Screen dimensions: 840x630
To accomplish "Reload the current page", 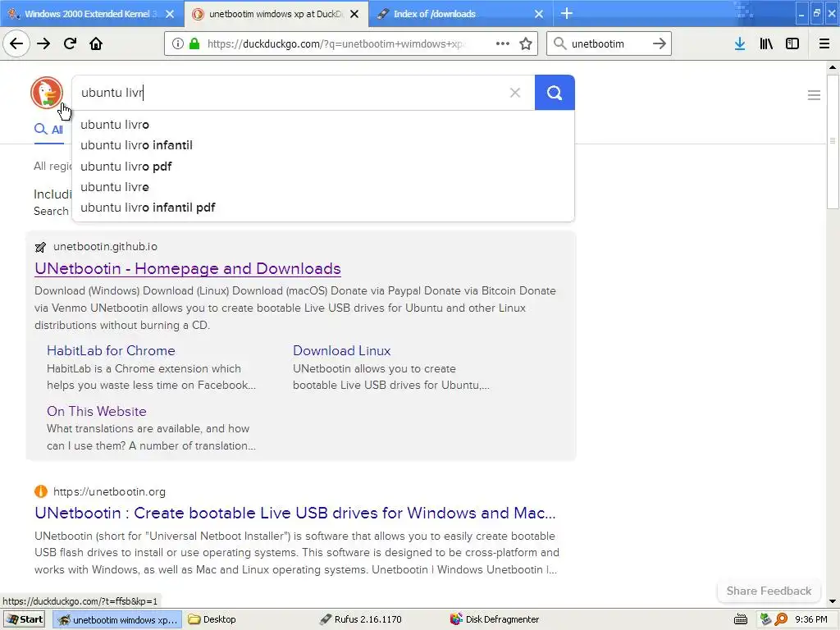I will [x=70, y=43].
